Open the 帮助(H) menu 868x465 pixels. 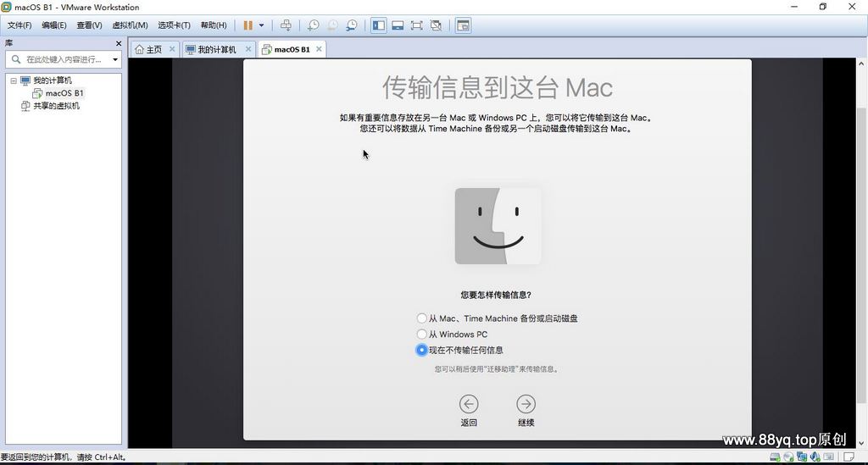click(x=213, y=25)
